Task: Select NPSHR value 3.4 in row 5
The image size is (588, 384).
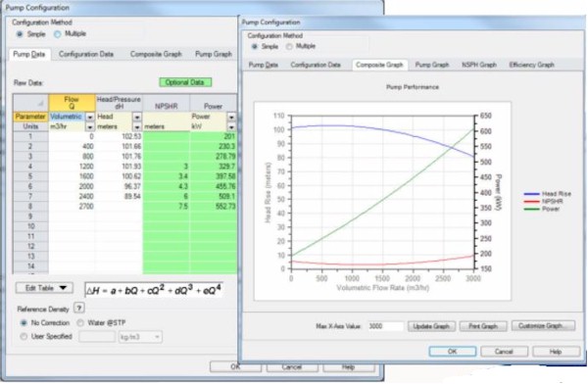Action: (167, 176)
